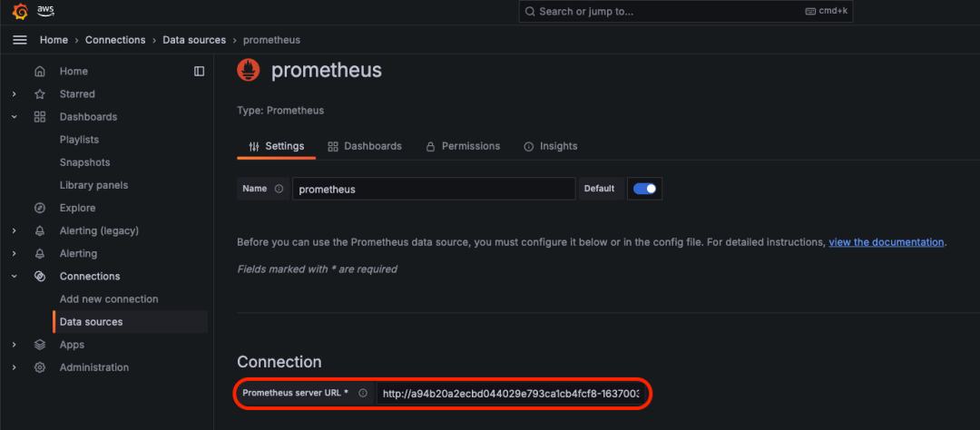980x430 pixels.
Task: Click the Administration gear icon
Action: (x=40, y=367)
